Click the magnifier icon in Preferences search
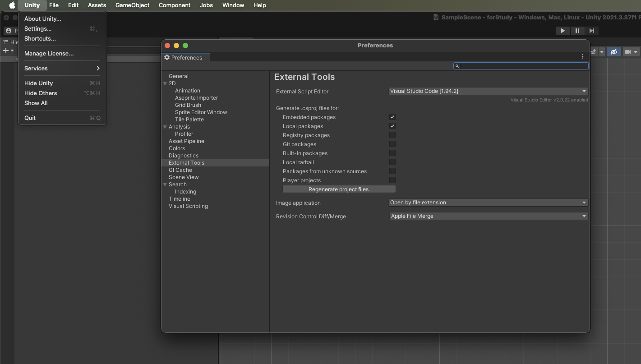Image resolution: width=641 pixels, height=364 pixels. 457,66
